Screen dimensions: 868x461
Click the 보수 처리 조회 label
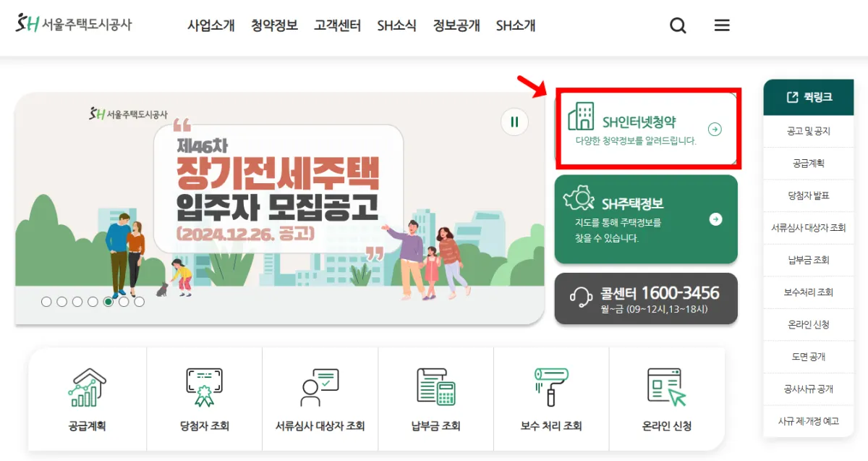click(551, 426)
